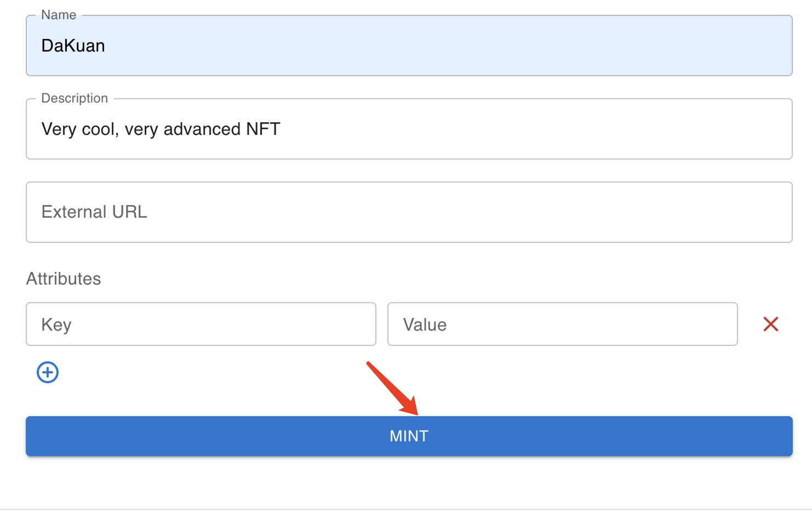
Task: Click into the External URL field
Action: [x=409, y=212]
